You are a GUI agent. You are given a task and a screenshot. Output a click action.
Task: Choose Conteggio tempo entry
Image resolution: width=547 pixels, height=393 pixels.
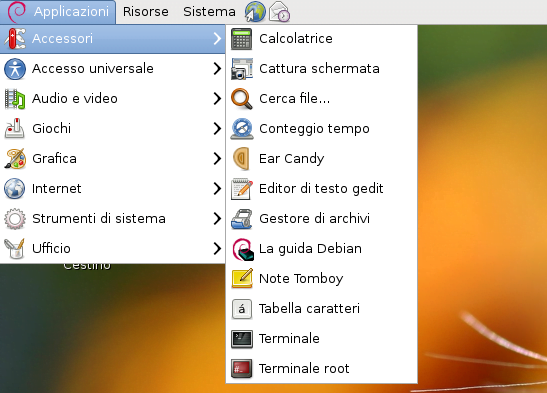[x=322, y=128]
